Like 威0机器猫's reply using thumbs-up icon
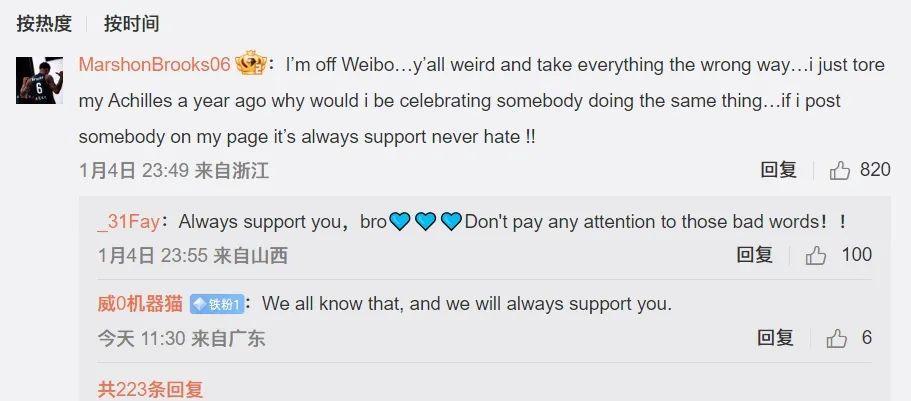This screenshot has height=401, width=911. click(837, 338)
